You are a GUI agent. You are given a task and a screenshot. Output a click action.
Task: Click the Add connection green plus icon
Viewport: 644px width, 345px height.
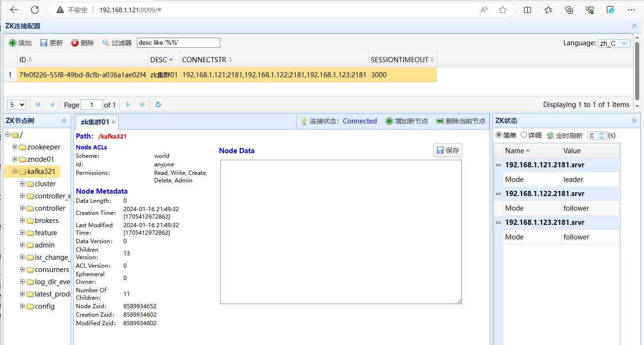(x=13, y=43)
